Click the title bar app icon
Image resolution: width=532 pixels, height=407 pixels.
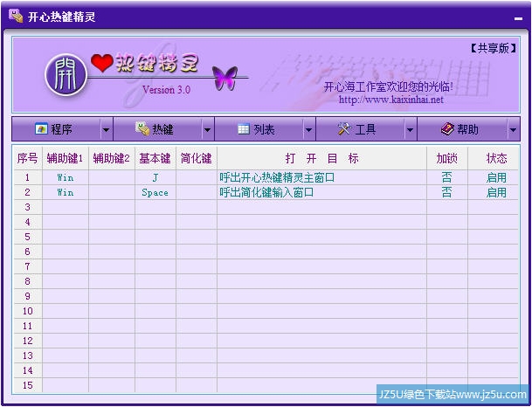click(16, 17)
